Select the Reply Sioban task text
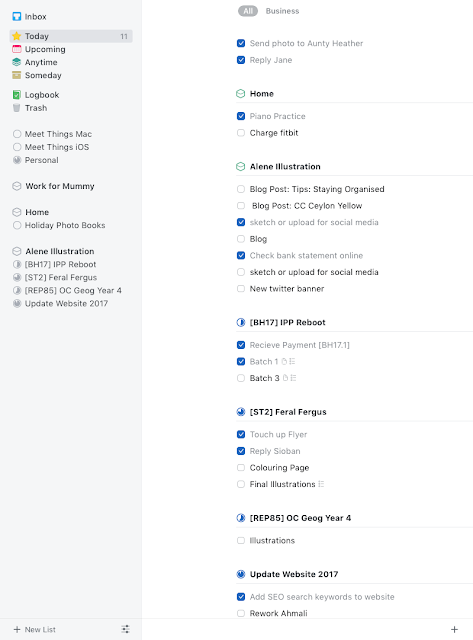This screenshot has height=640, width=473. (275, 451)
